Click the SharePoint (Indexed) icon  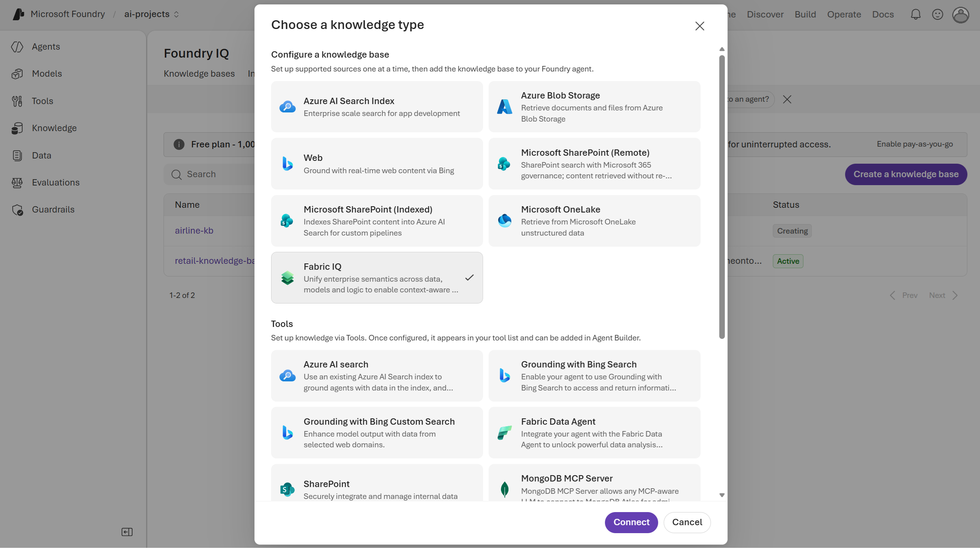tap(287, 221)
